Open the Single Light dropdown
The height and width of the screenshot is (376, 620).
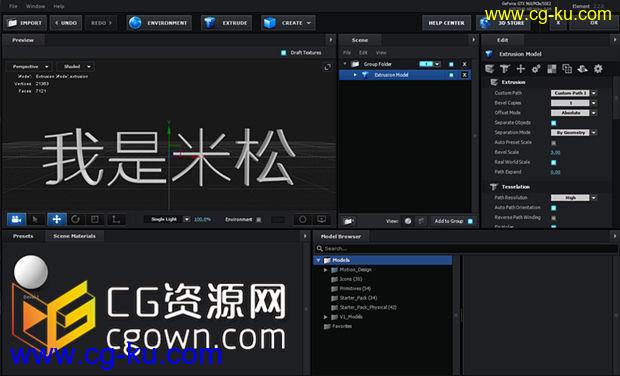167,219
